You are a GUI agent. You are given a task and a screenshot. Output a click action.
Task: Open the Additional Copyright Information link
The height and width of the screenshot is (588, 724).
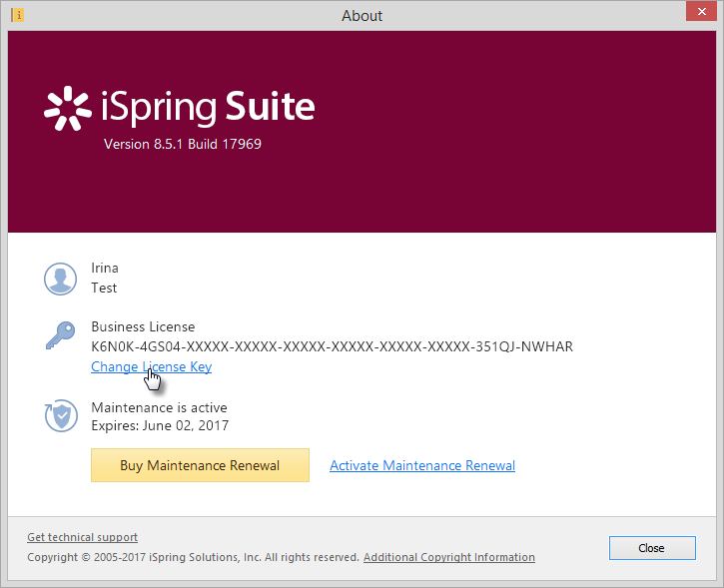(449, 557)
